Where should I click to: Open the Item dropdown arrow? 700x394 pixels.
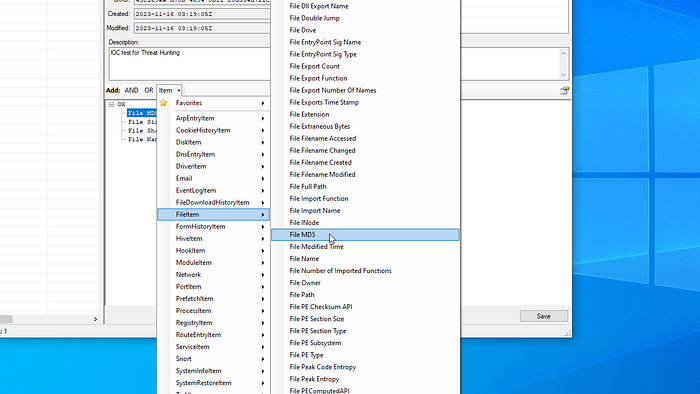tap(179, 91)
